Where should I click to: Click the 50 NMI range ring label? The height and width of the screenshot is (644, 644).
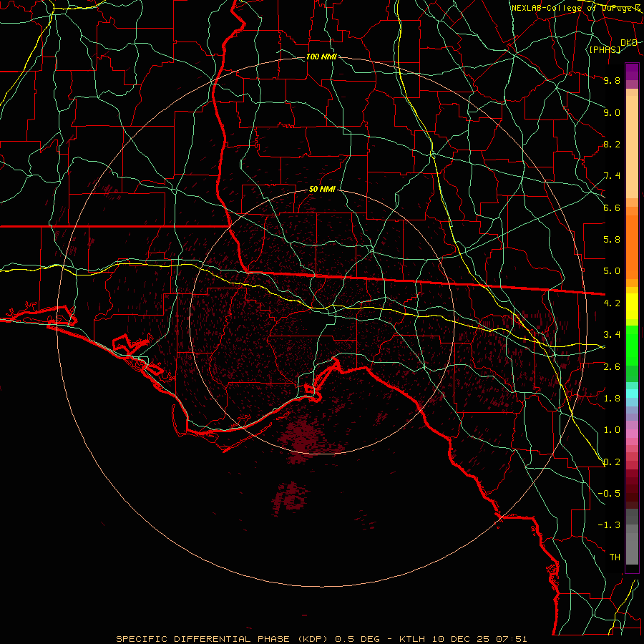[322, 189]
